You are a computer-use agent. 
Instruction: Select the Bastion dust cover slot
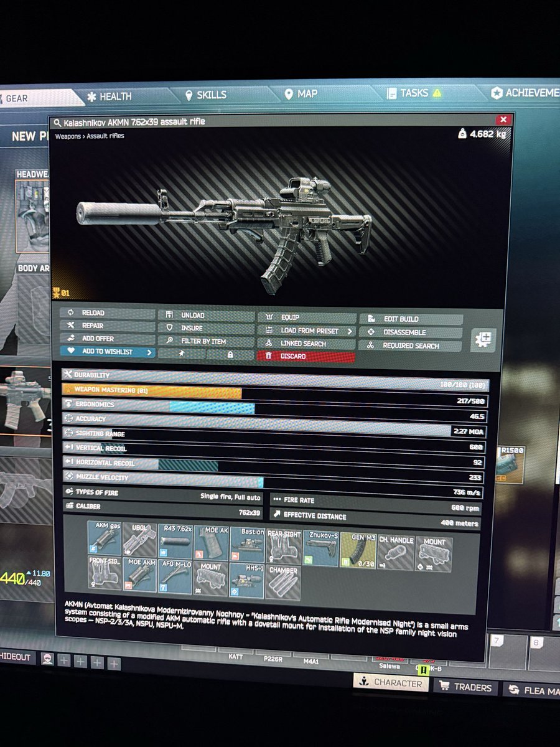click(x=247, y=546)
